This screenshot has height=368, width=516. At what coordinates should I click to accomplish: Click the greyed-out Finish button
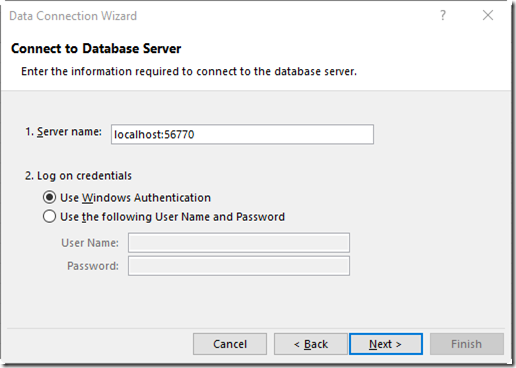pos(467,344)
